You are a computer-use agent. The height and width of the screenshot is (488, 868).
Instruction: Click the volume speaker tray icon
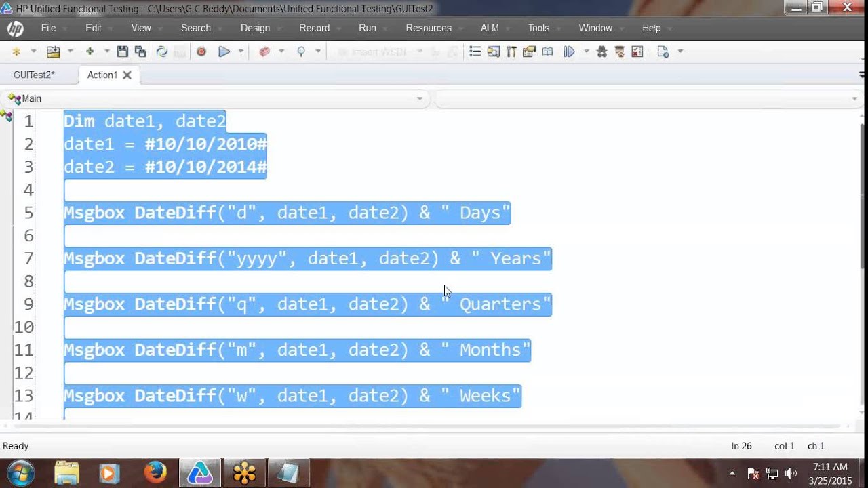tap(791, 473)
